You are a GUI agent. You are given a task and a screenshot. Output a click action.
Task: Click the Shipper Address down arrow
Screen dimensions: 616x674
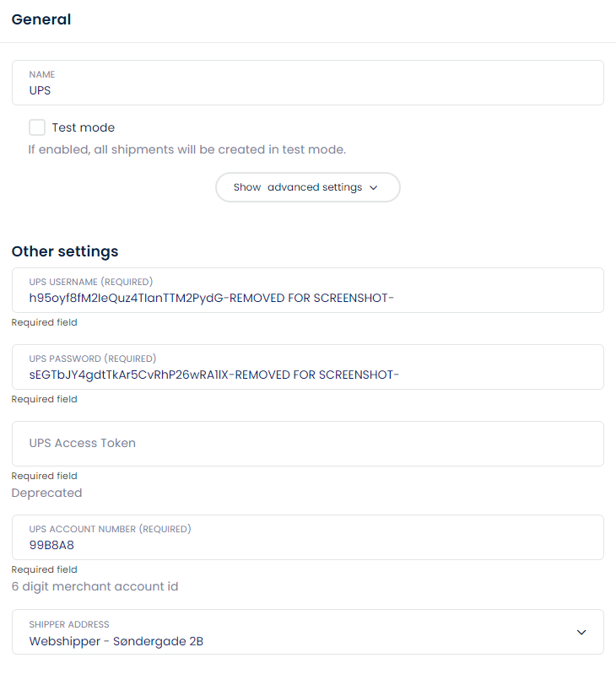pos(581,633)
